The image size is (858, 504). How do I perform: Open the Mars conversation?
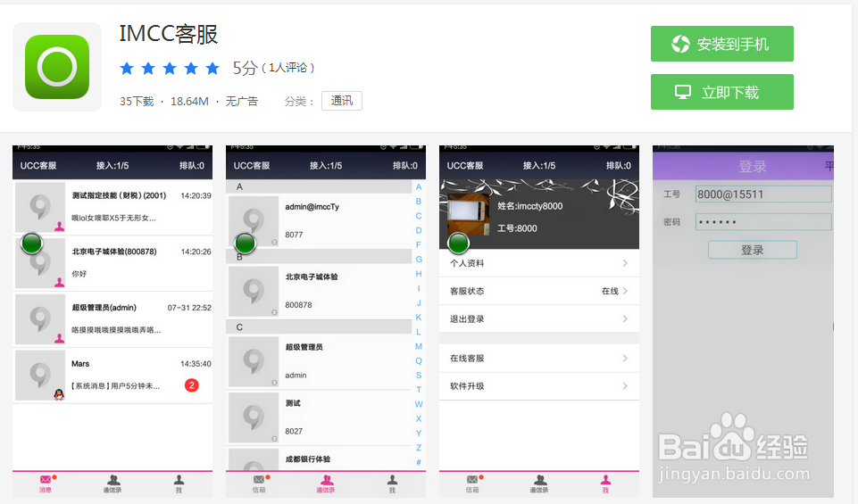point(112,376)
